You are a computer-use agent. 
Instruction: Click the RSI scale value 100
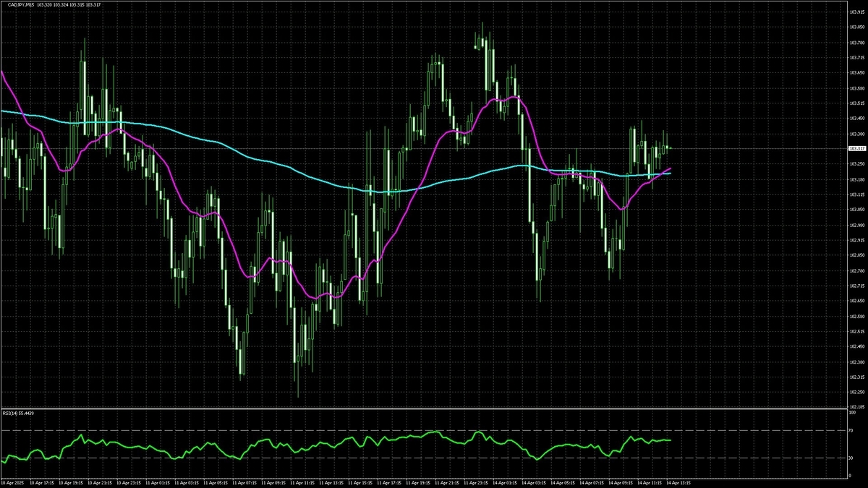[x=852, y=414]
